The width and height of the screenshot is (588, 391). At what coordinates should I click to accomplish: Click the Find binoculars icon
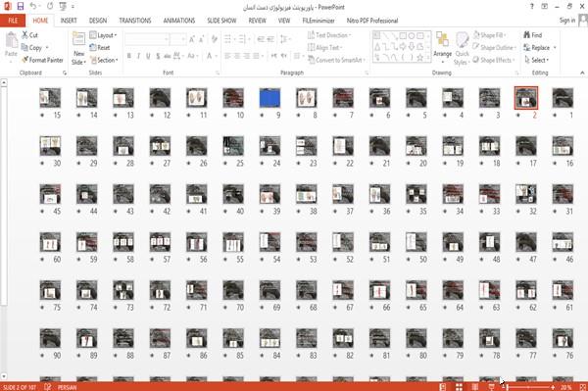(527, 35)
